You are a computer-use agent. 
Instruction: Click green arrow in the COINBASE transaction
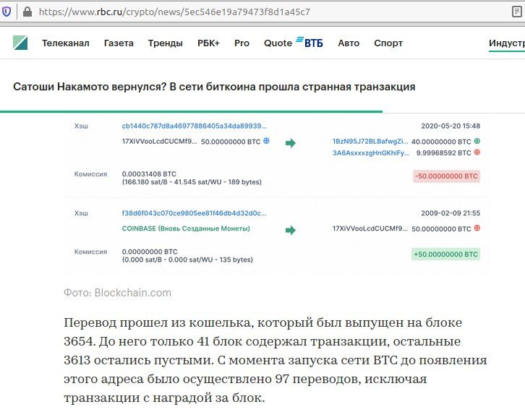tap(291, 231)
